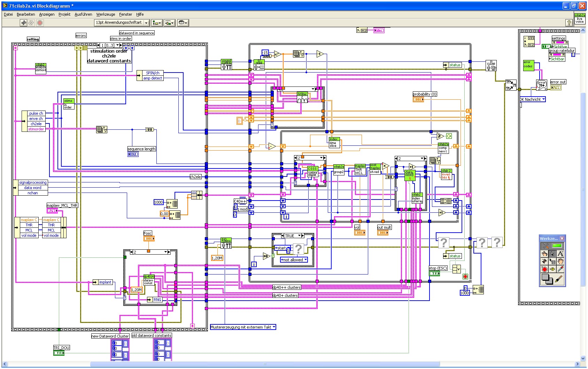Image resolution: width=588 pixels, height=369 pixels.
Task: Click the dp40 dataw const node
Action: pos(149,280)
